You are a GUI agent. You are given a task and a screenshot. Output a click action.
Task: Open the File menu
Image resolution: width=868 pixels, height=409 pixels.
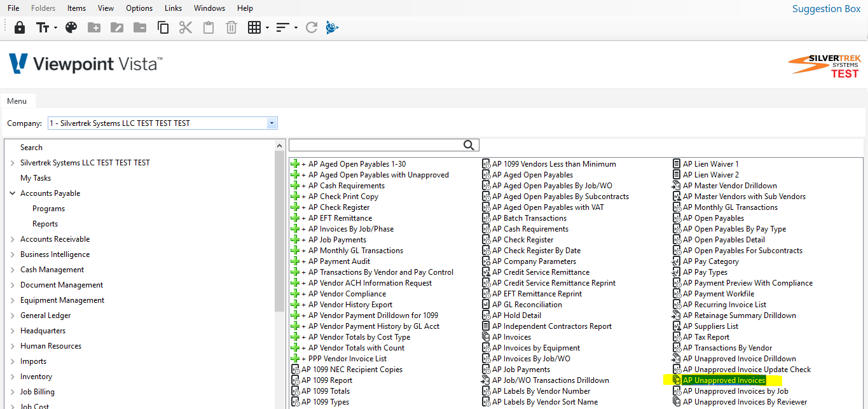13,8
